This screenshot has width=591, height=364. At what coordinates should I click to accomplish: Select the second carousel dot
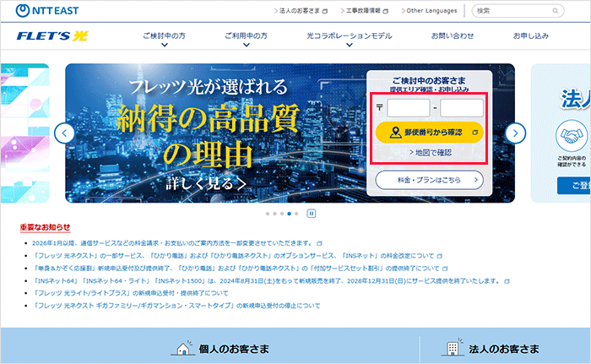click(274, 214)
